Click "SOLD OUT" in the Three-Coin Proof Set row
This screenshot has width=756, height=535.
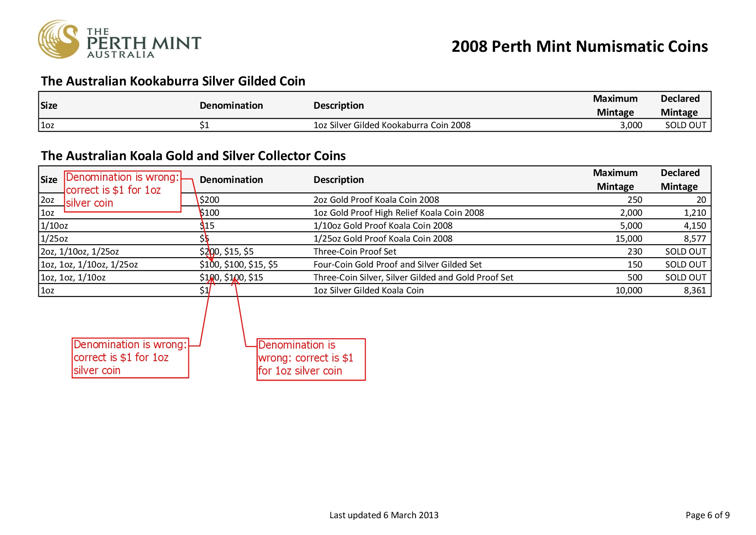point(686,252)
